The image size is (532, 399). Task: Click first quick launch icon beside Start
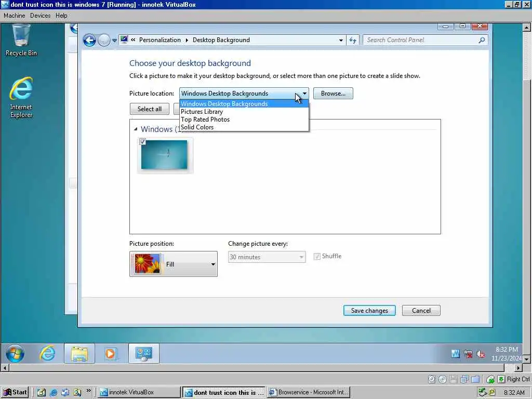pyautogui.click(x=42, y=392)
